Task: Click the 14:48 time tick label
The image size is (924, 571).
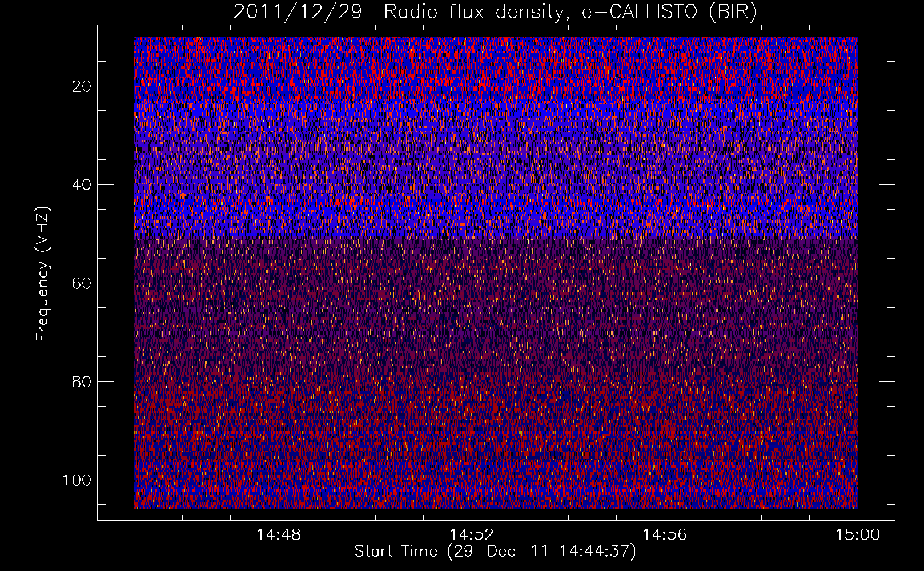Action: (279, 535)
